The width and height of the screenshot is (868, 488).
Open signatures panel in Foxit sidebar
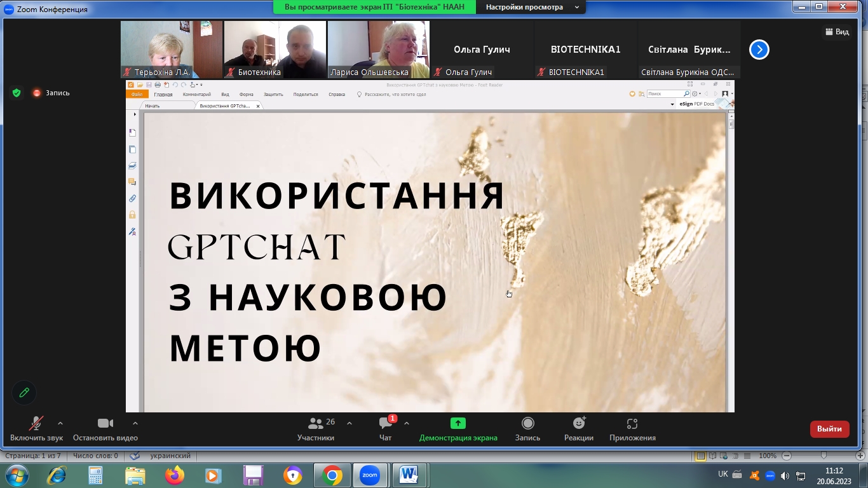[133, 232]
